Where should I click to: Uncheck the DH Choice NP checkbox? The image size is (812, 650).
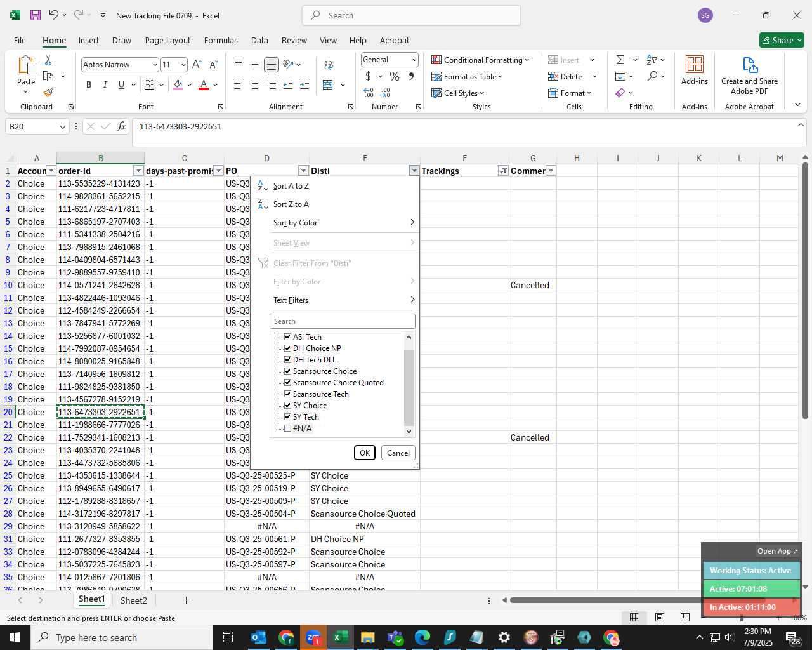287,348
